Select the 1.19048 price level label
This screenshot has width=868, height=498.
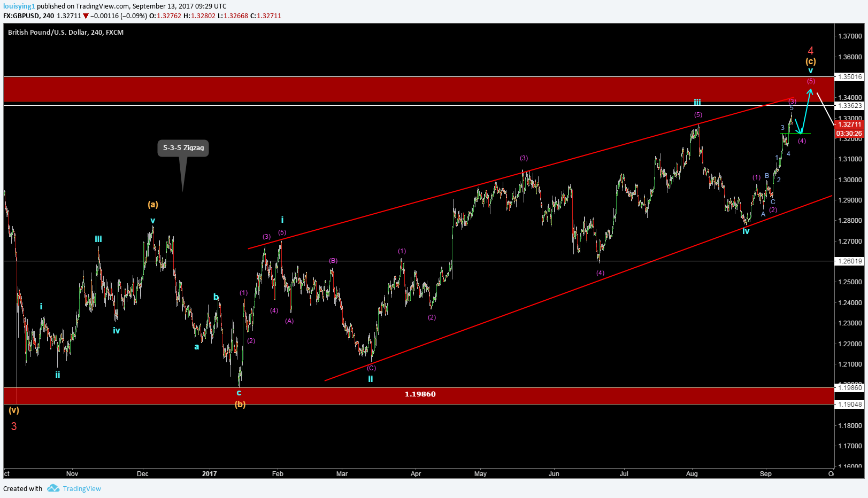point(850,404)
